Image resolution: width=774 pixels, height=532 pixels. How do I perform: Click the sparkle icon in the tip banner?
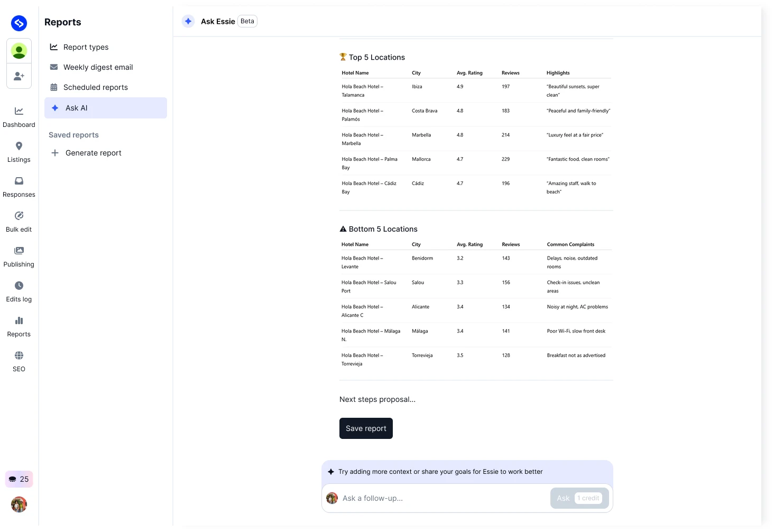click(331, 472)
